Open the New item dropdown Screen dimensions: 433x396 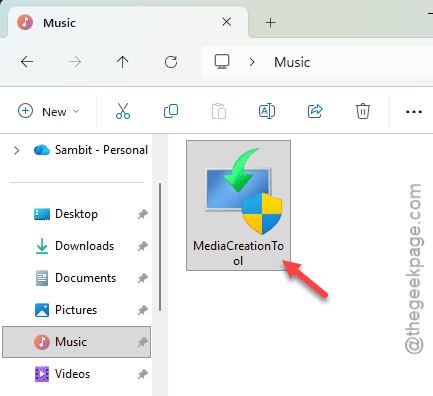[49, 111]
